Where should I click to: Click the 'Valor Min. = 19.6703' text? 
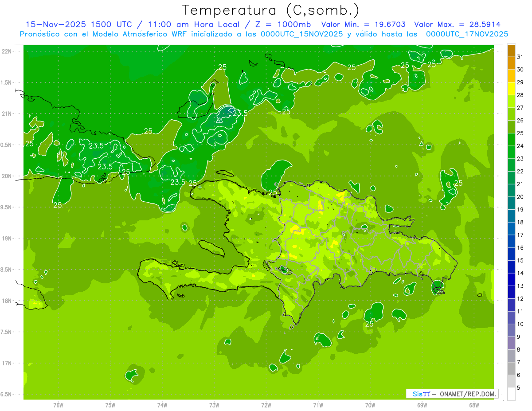[364, 24]
